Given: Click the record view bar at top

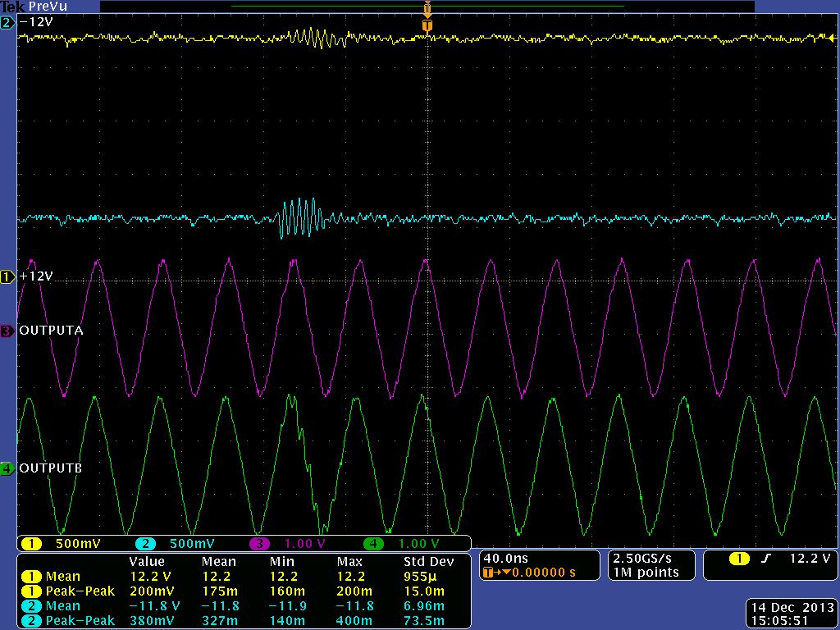Looking at the screenshot, I should (427, 7).
